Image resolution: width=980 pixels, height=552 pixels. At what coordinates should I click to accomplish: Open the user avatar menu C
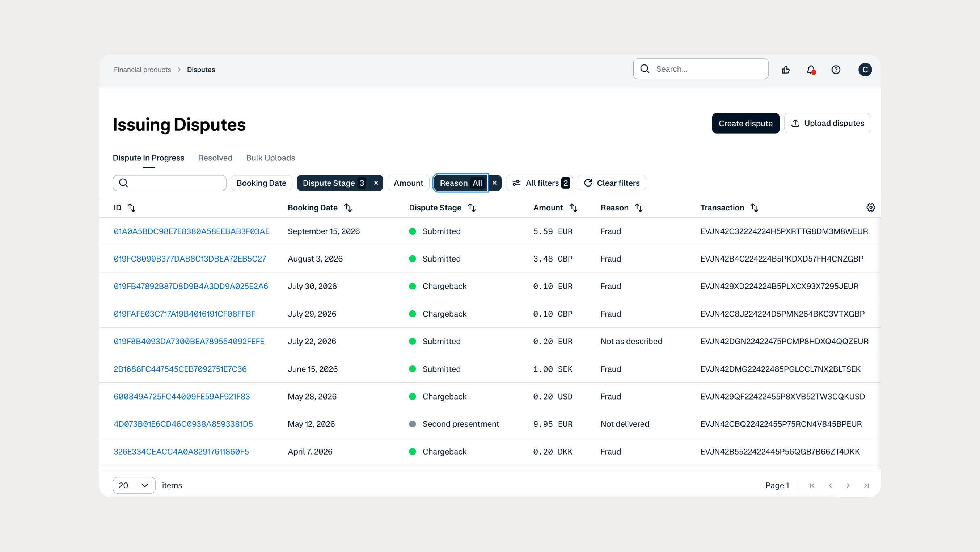865,70
